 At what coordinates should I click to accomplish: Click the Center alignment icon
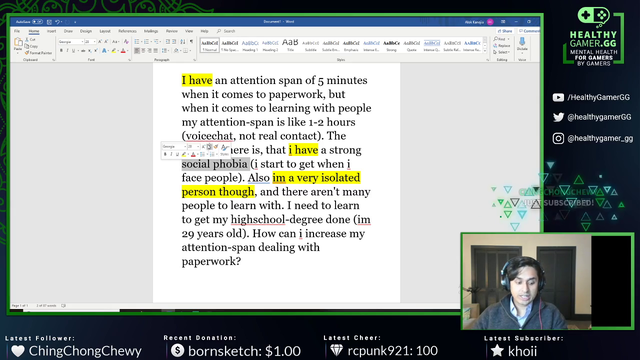click(x=143, y=51)
